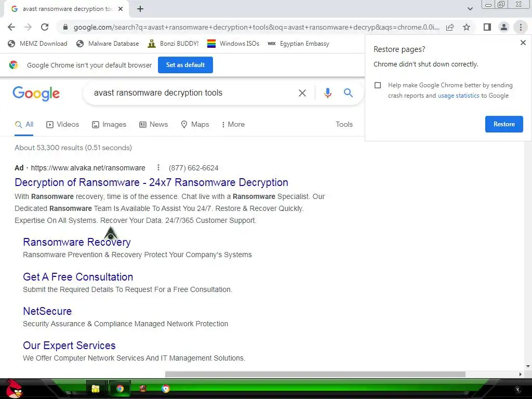The width and height of the screenshot is (532, 399).
Task: Go back to the previous page
Action: point(11,27)
